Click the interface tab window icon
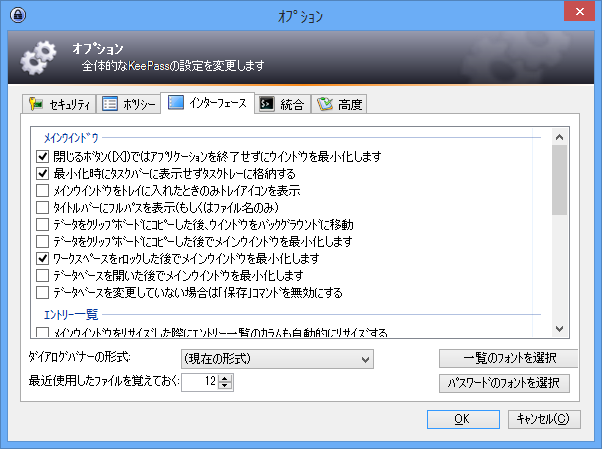This screenshot has height=449, width=602. coord(177,102)
